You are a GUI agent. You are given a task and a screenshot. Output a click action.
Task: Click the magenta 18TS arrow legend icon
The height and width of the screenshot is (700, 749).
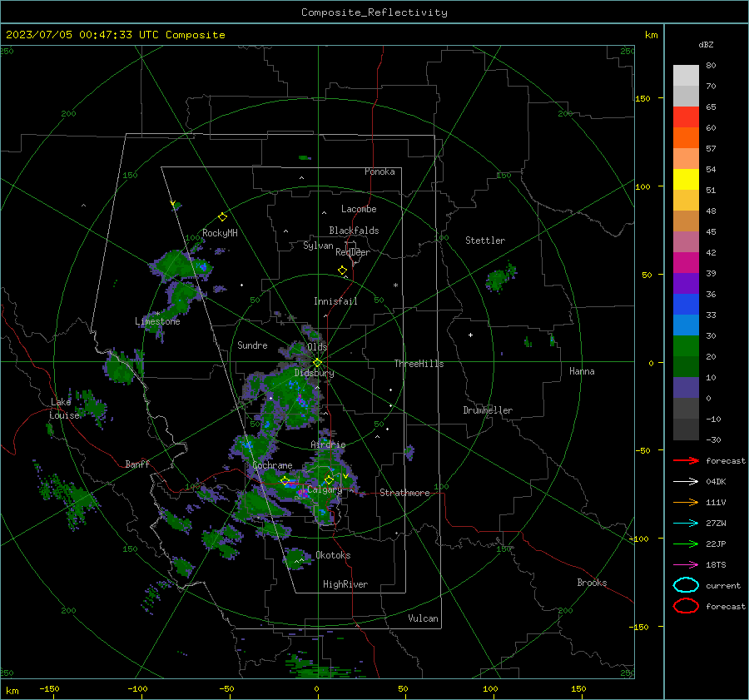pyautogui.click(x=686, y=565)
